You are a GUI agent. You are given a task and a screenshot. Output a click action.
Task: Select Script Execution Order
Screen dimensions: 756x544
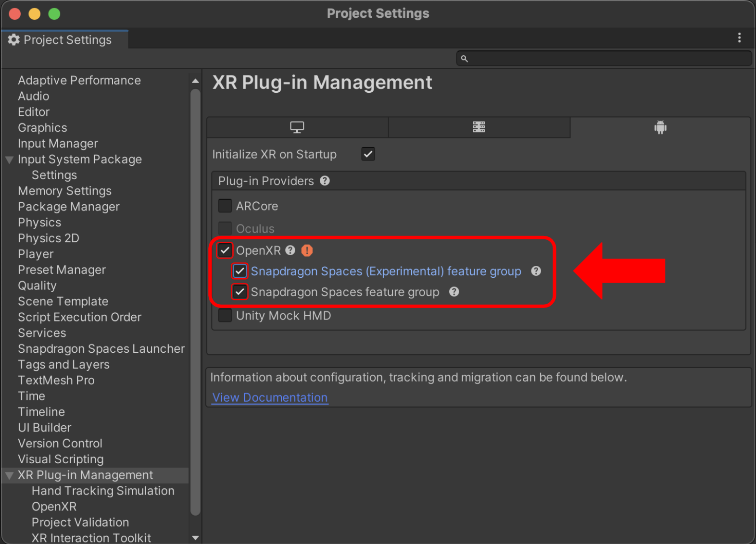pyautogui.click(x=79, y=317)
